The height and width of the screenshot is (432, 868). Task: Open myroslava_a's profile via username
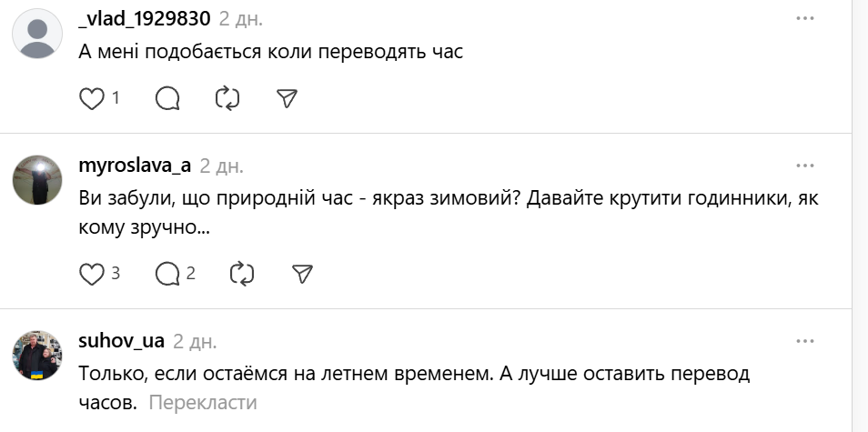pos(135,166)
